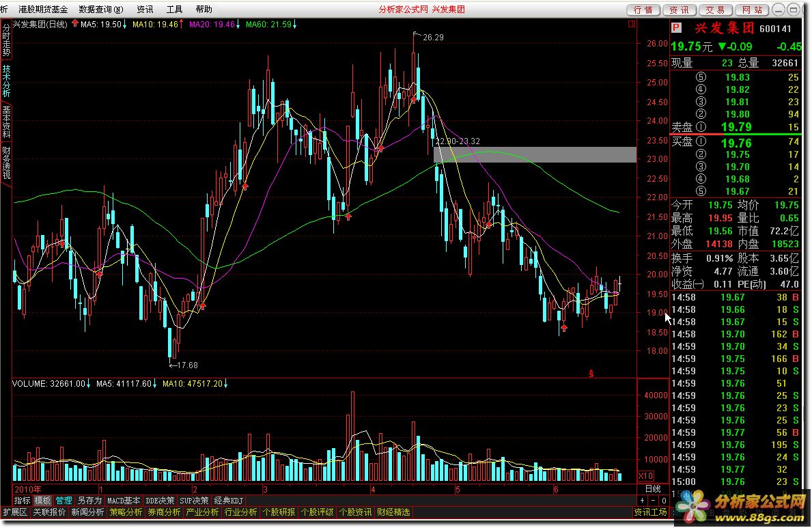
Task: Open the 扩展区 tab
Action: click(x=15, y=512)
